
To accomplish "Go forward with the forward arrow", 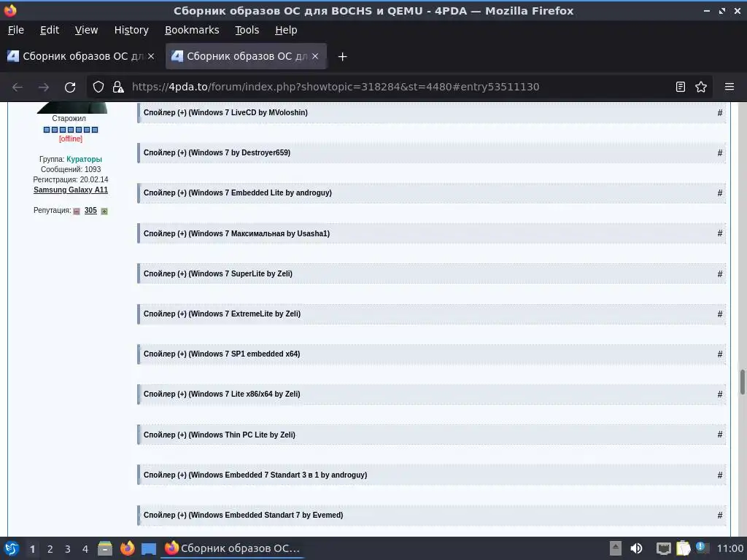I will coord(44,87).
